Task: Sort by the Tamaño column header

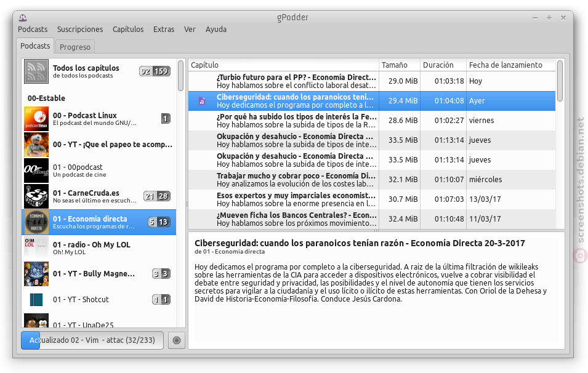Action: click(x=400, y=65)
